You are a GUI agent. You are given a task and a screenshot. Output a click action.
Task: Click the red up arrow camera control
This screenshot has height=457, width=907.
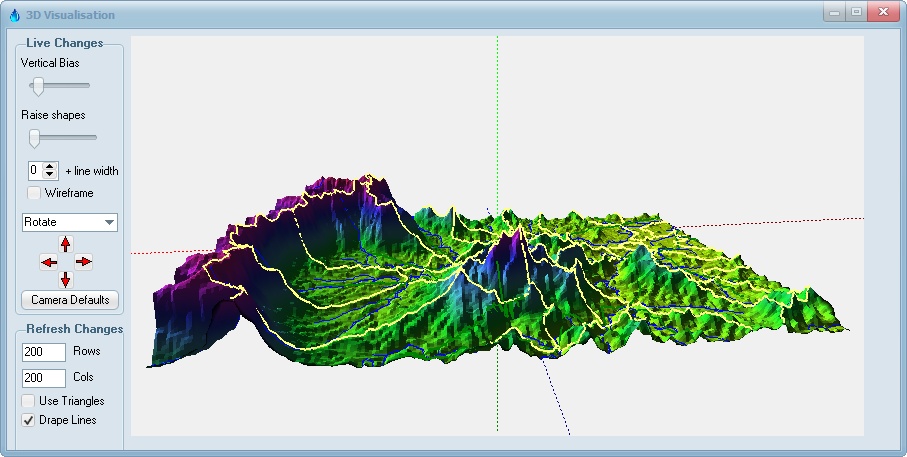tap(65, 244)
